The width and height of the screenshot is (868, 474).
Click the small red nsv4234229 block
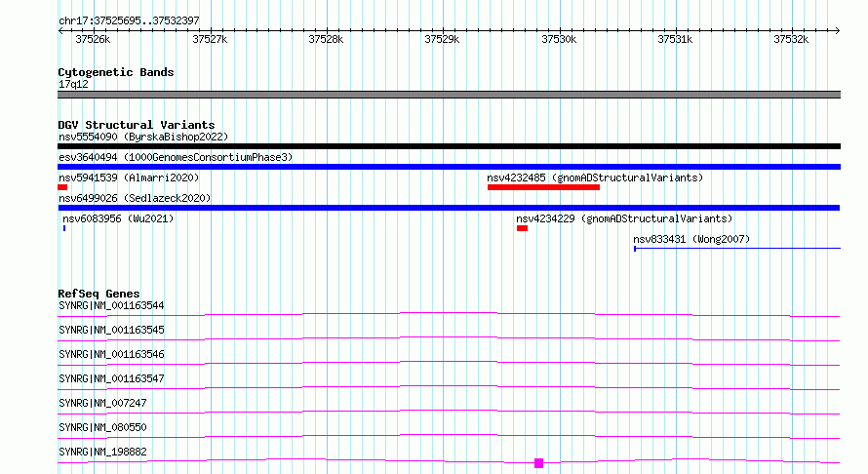(x=522, y=228)
